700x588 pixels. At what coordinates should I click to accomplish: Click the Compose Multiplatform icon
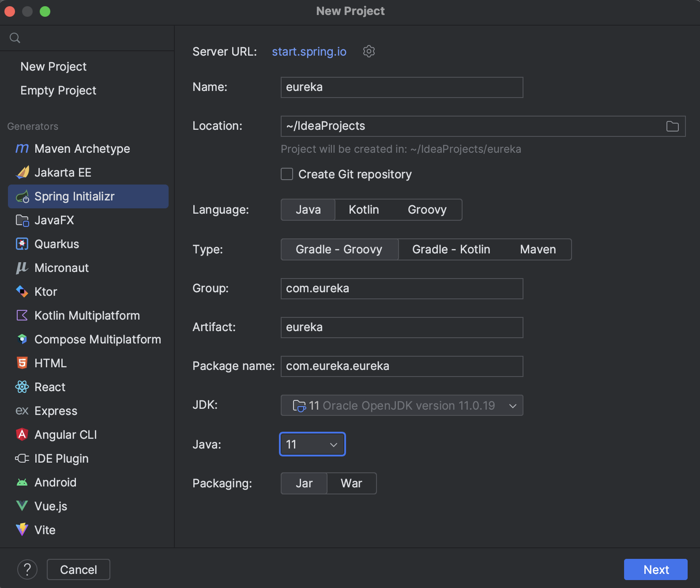click(x=22, y=339)
